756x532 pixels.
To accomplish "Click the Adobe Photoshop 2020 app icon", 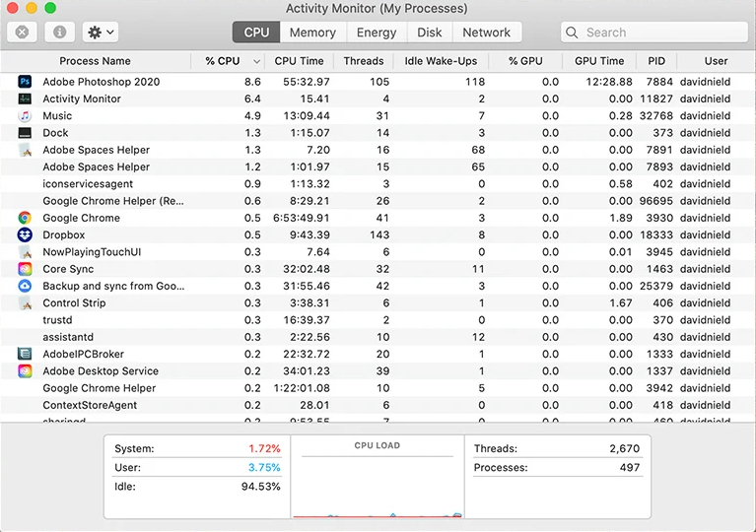I will click(x=25, y=82).
